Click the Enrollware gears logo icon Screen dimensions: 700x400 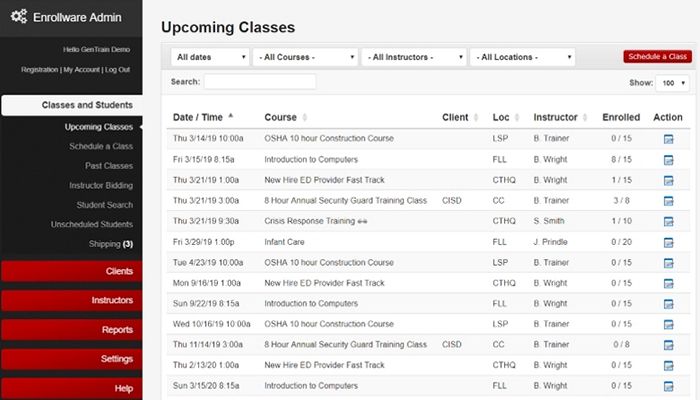click(x=18, y=17)
